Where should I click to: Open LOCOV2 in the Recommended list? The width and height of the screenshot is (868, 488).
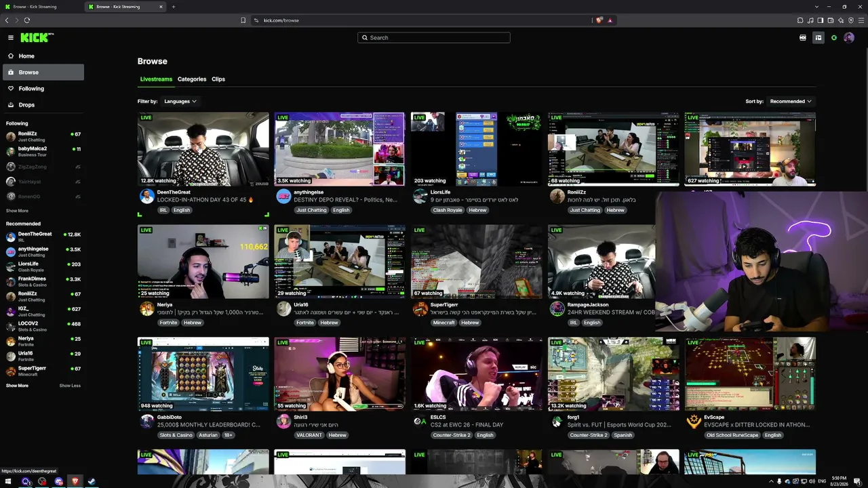point(43,327)
